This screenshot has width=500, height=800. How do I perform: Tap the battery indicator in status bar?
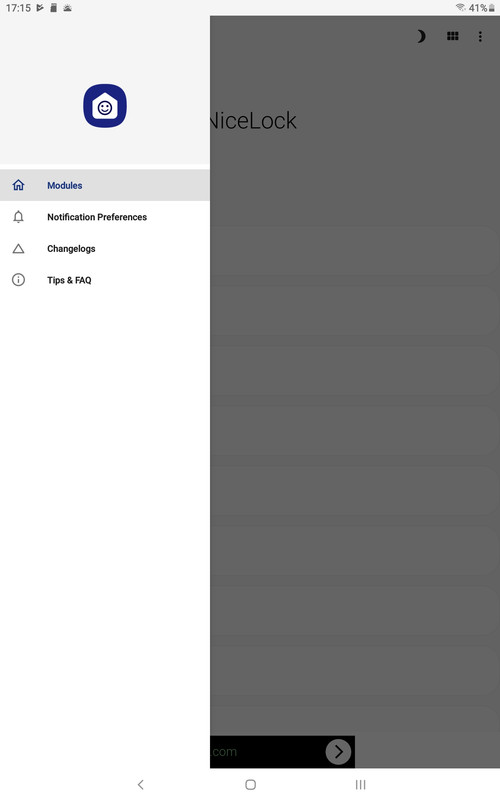pyautogui.click(x=482, y=8)
